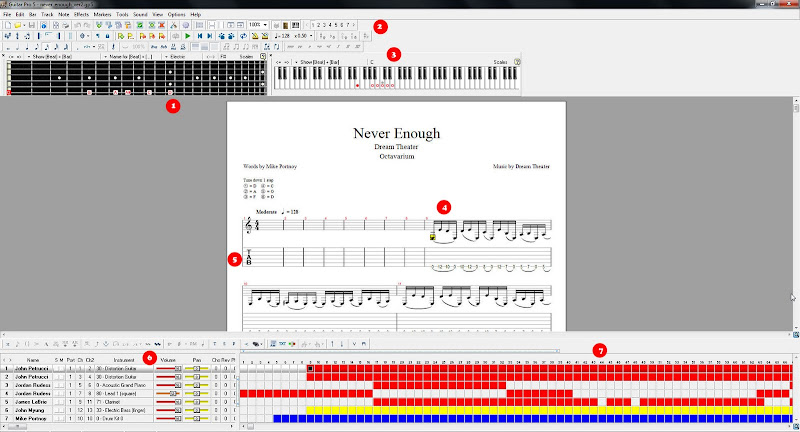
Task: Click the Scales label on keyboard panel
Action: pos(500,62)
